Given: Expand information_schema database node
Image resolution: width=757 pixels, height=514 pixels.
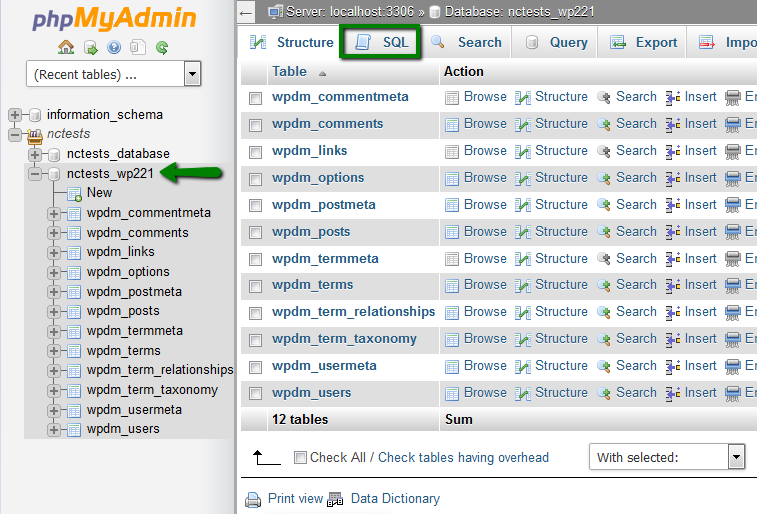Looking at the screenshot, I should coord(14,115).
